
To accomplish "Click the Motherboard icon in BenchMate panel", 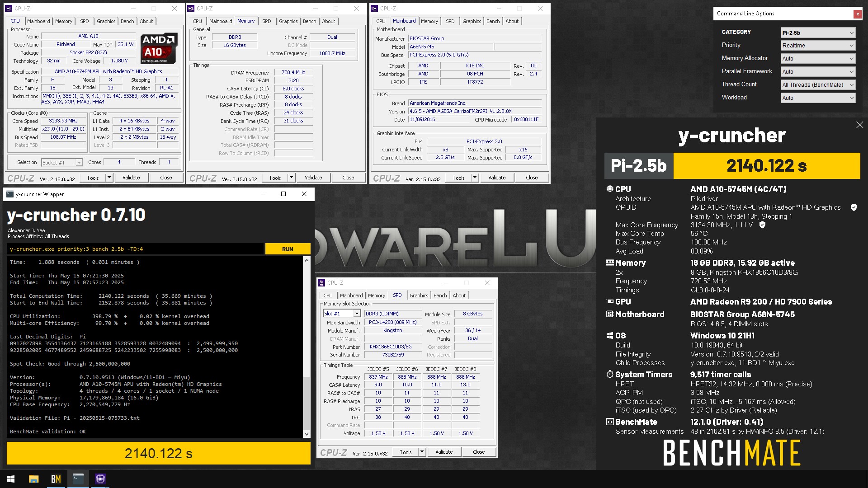I will coord(609,314).
